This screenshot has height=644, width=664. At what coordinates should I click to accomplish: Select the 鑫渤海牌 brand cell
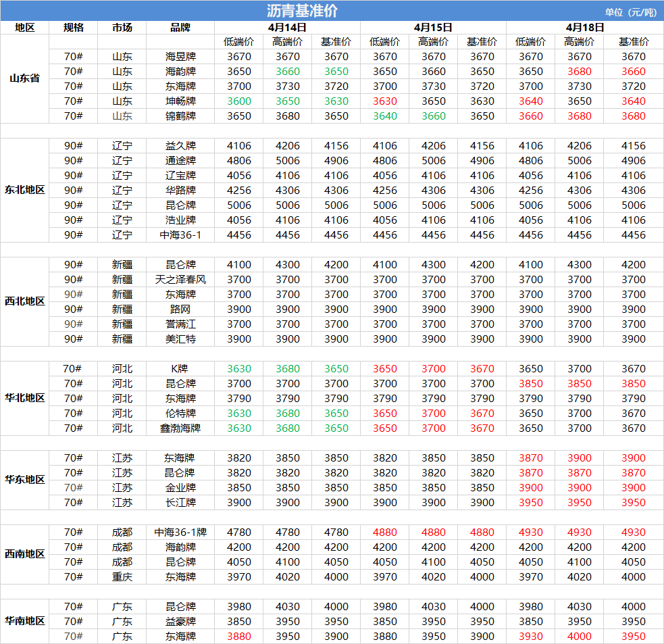(180, 428)
